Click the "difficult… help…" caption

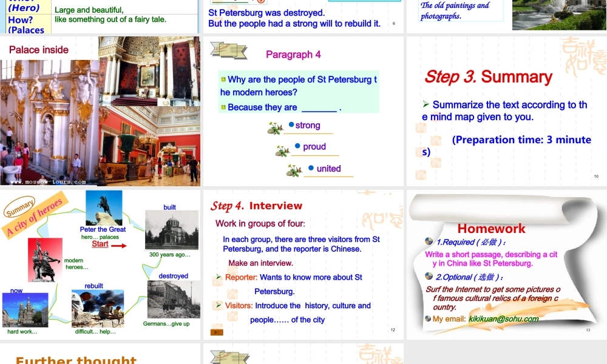[95, 331]
